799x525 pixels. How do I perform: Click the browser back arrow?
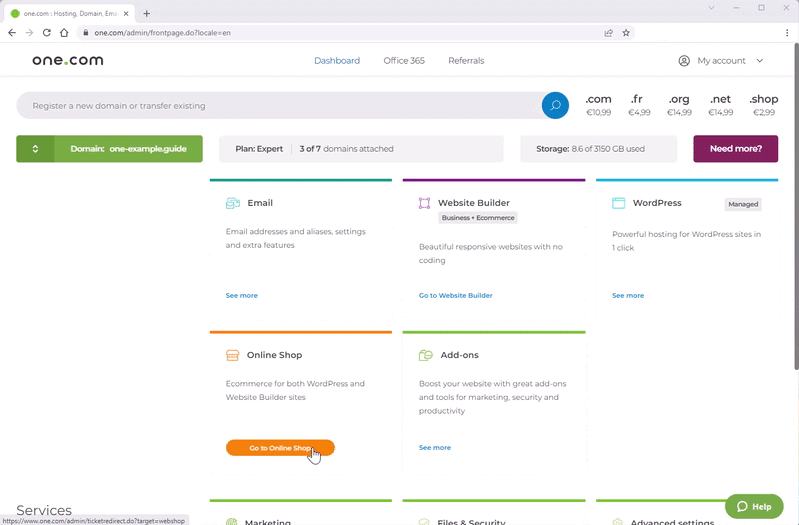[12, 33]
